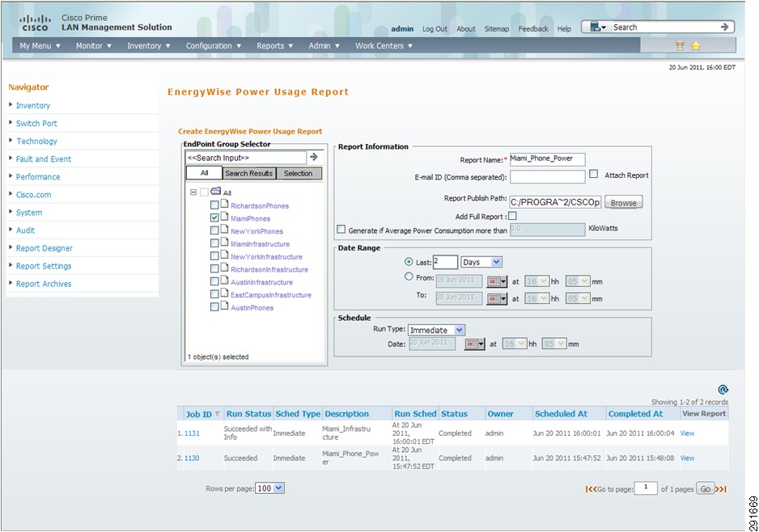
Task: Click the endpoint search arrow icon
Action: 314,157
